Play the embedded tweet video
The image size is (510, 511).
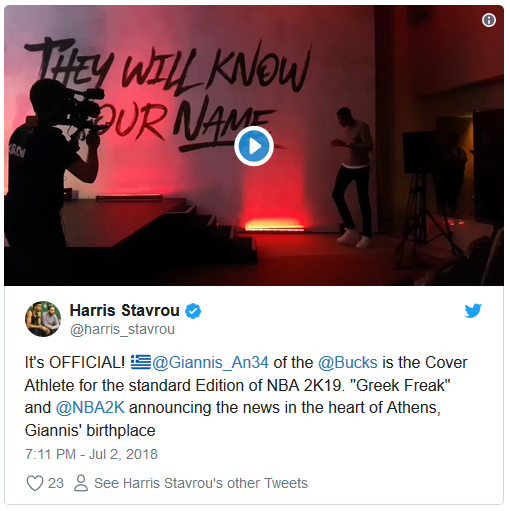tap(254, 146)
